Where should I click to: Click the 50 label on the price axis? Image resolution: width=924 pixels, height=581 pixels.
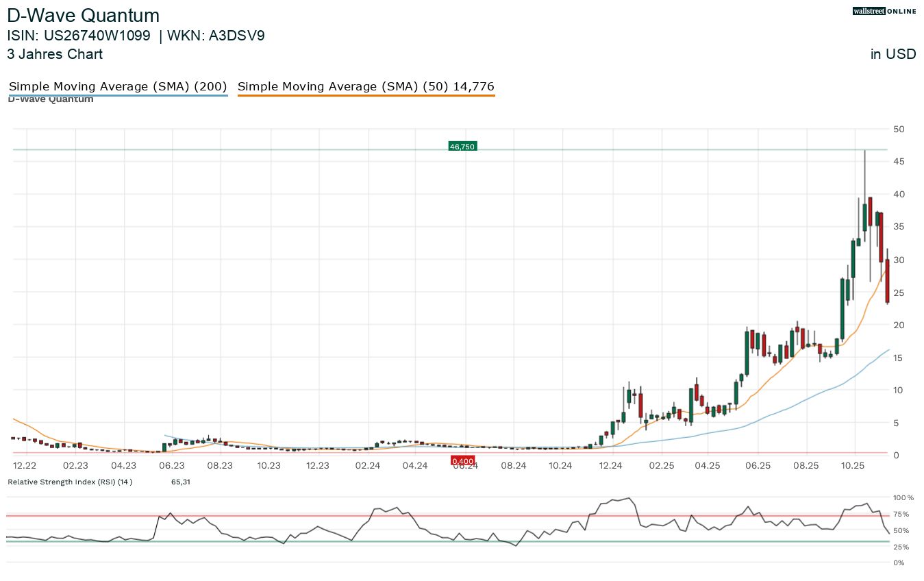[x=899, y=129]
